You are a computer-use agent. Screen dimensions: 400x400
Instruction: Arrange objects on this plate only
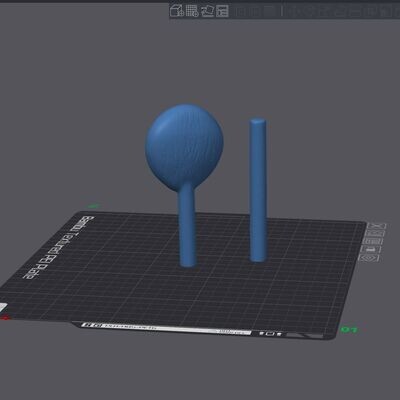click(x=374, y=241)
